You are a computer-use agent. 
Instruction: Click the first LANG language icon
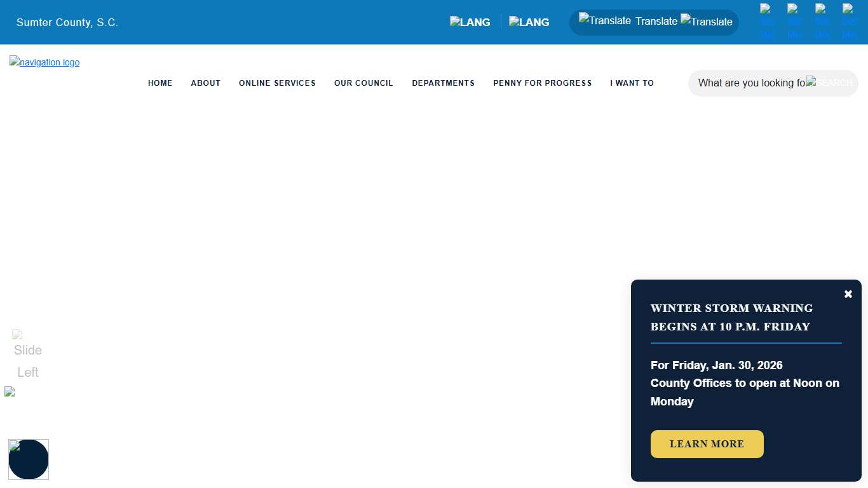tap(470, 22)
